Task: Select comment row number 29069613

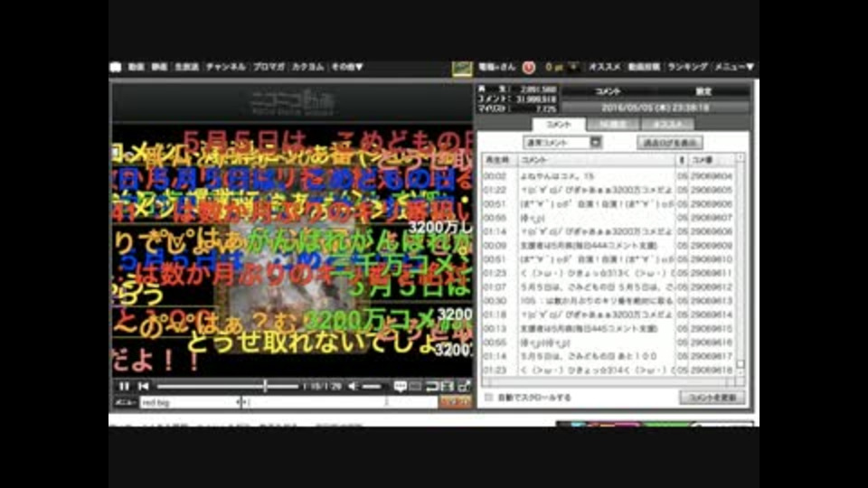Action: click(x=608, y=300)
